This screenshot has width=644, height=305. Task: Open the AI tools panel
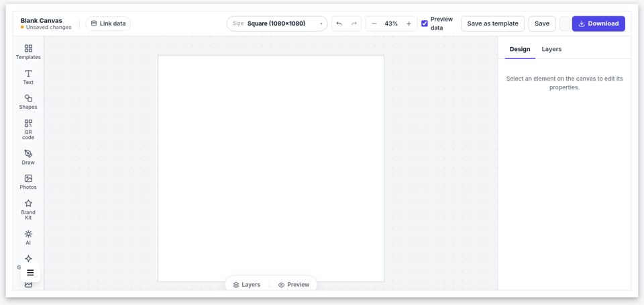[x=28, y=238]
